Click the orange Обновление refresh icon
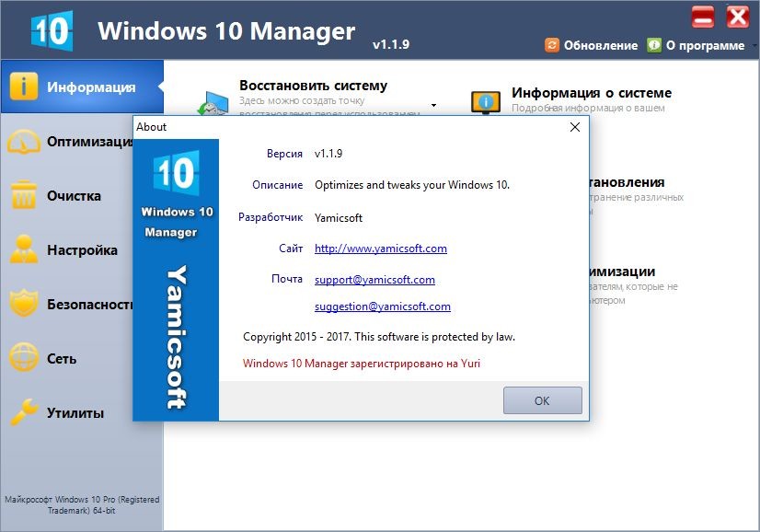760x532 pixels. point(552,45)
